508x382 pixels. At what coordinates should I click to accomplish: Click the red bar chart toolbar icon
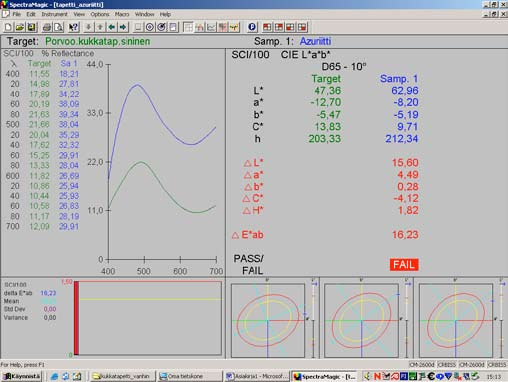pos(222,27)
